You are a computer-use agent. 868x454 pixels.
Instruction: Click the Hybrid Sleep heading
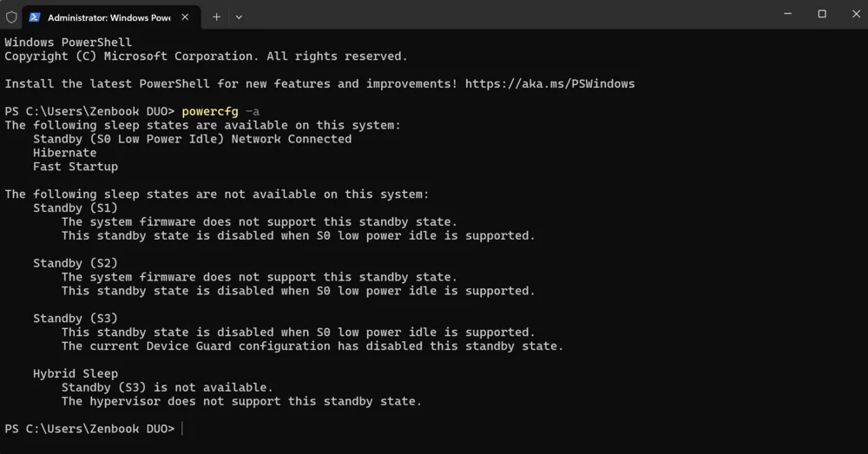point(76,374)
